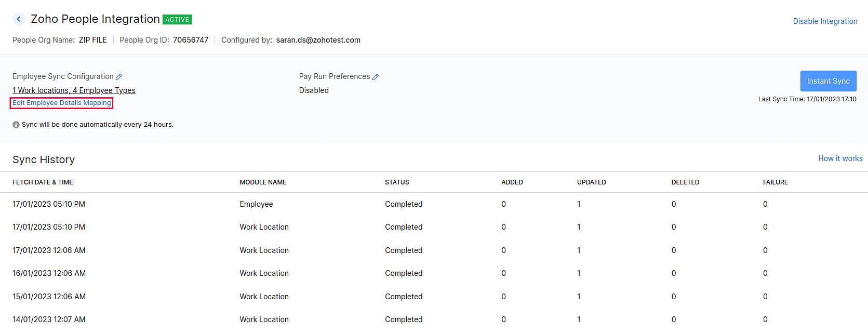This screenshot has width=868, height=333.
Task: Click the Failure column header
Action: [x=775, y=182]
